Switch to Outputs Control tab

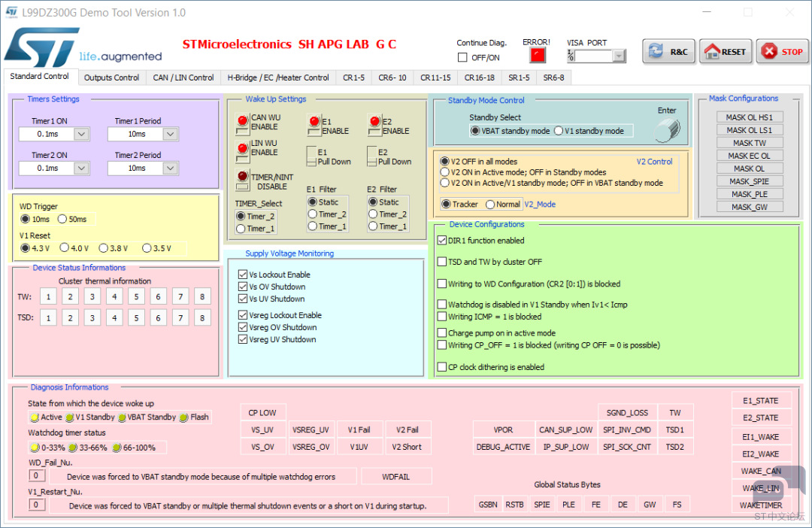111,77
